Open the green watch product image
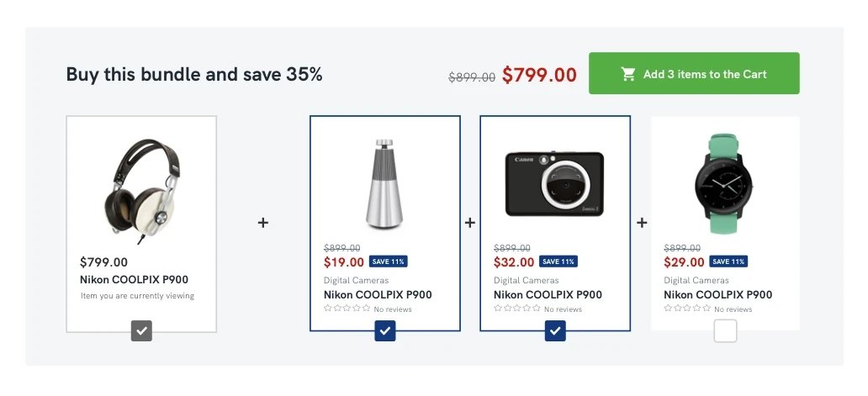This screenshot has height=396, width=868. point(725,178)
